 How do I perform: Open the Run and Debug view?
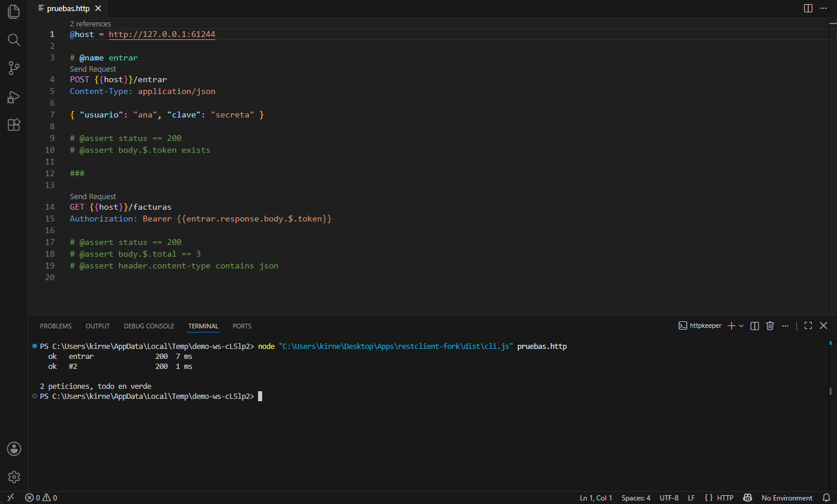coord(14,96)
